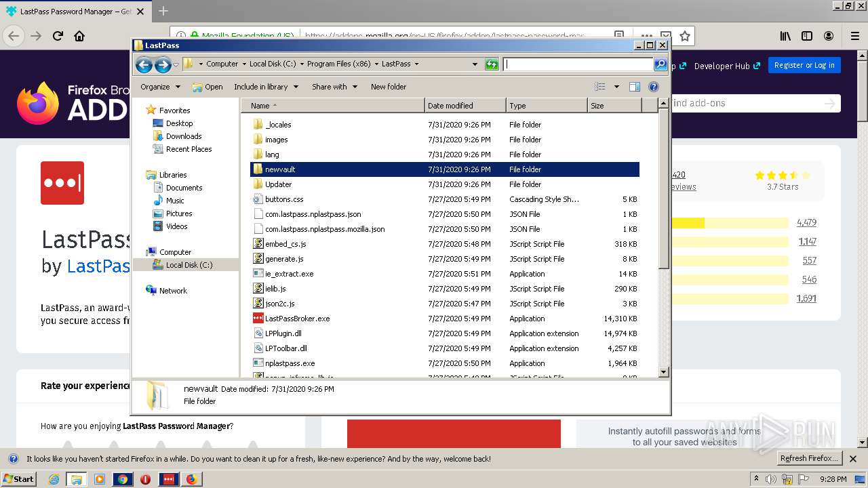The width and height of the screenshot is (868, 488).
Task: Expand dropdown arrow after Program Files (x86)
Action: [x=376, y=64]
